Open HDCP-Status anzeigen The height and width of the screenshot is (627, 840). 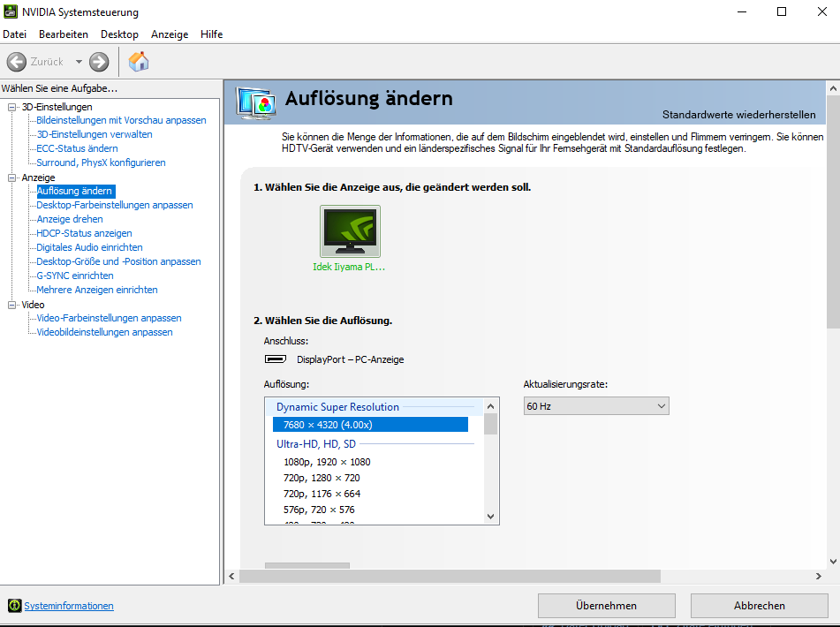pos(84,233)
